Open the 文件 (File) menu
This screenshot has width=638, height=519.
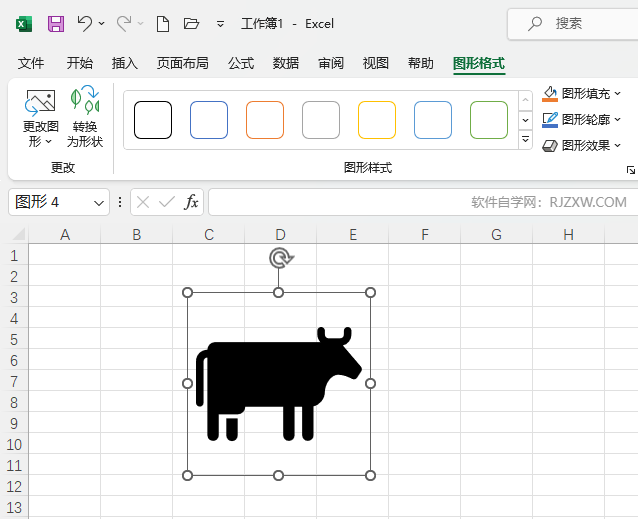[31, 63]
